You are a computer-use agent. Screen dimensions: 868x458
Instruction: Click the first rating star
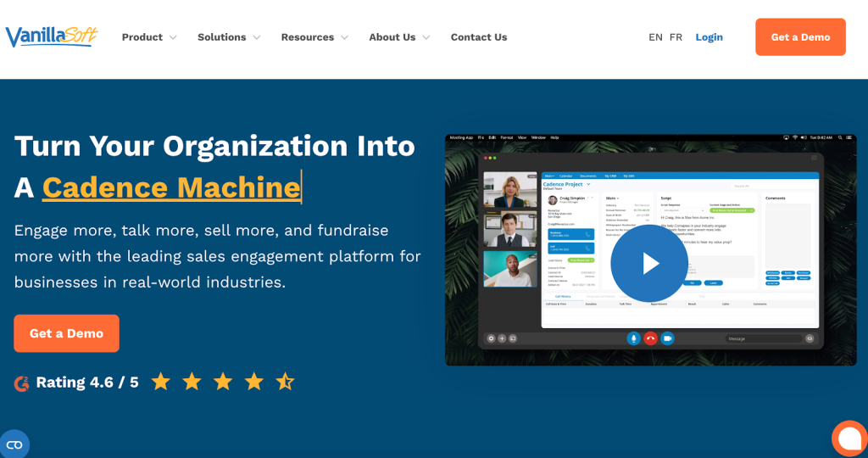coord(161,382)
